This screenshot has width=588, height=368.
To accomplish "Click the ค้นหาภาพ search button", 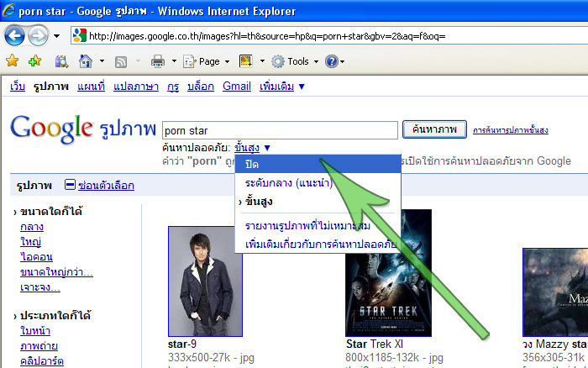I will (434, 129).
